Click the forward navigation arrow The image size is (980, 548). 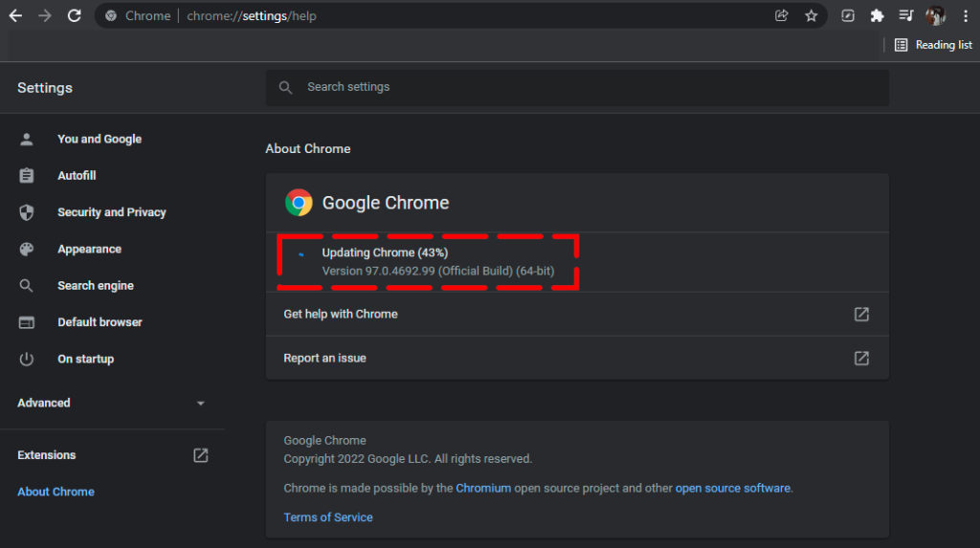pos(44,15)
